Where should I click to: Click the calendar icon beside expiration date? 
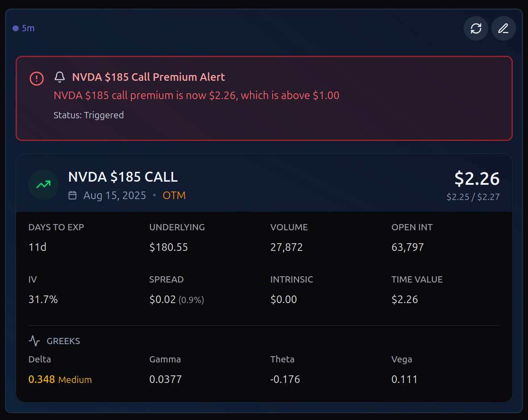coord(72,195)
